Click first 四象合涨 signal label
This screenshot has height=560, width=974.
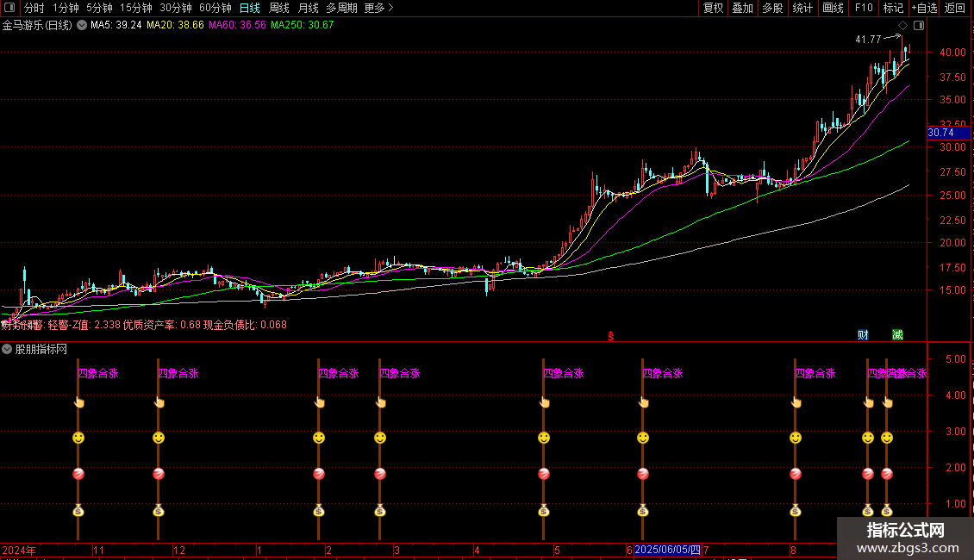(98, 373)
